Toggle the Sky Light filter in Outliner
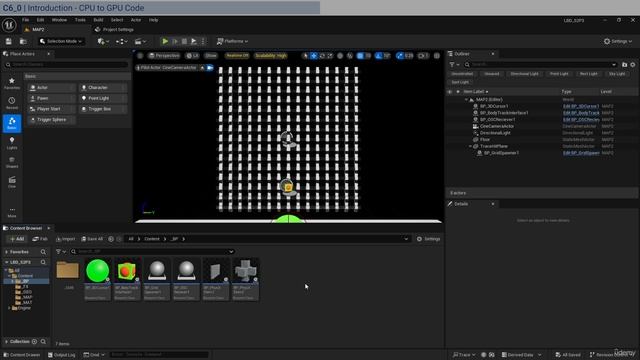 coord(617,74)
